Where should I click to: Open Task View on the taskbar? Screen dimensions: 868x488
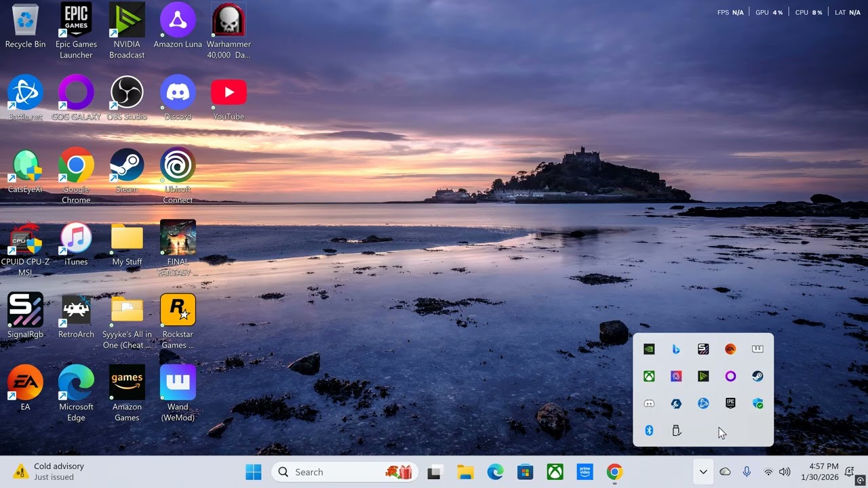coord(435,472)
